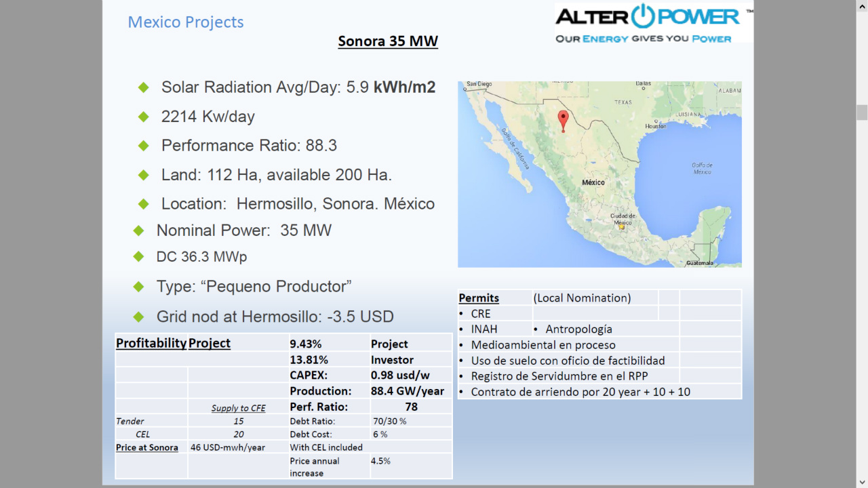Click 'Land: 112 Ha, available 200 Ha.' line
Image resolution: width=868 pixels, height=488 pixels.
[x=277, y=175]
